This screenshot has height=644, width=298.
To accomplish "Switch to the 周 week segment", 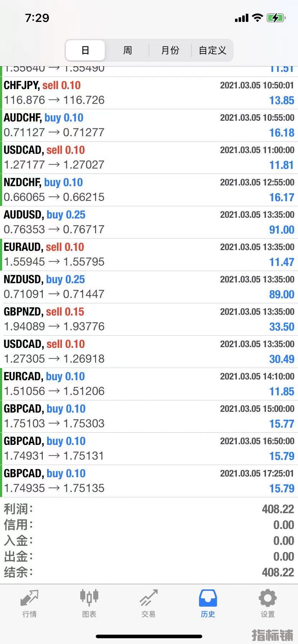I will [127, 50].
